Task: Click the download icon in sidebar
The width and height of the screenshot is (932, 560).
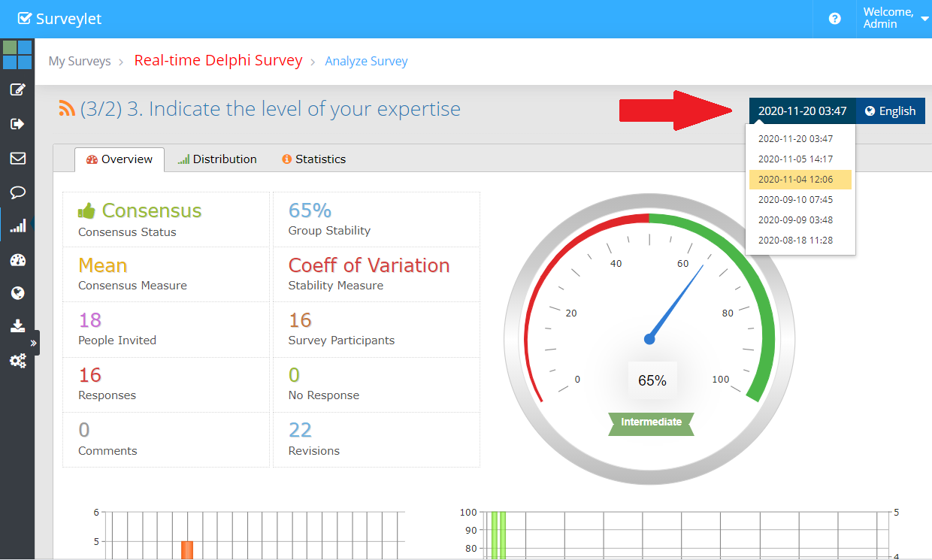Action: point(17,326)
